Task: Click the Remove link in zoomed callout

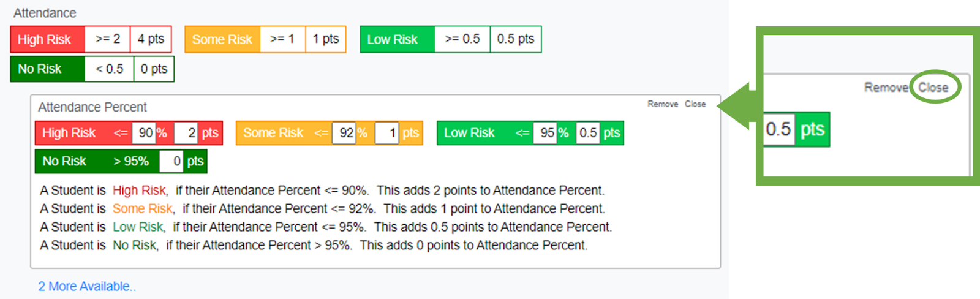Action: click(886, 88)
